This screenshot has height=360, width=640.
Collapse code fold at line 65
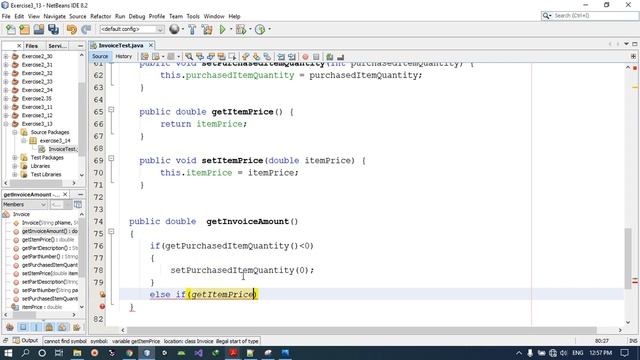tap(111, 110)
